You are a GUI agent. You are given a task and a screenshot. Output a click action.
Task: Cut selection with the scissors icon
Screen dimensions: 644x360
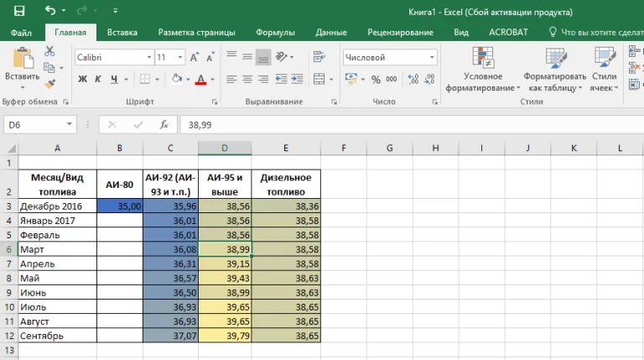coord(49,51)
